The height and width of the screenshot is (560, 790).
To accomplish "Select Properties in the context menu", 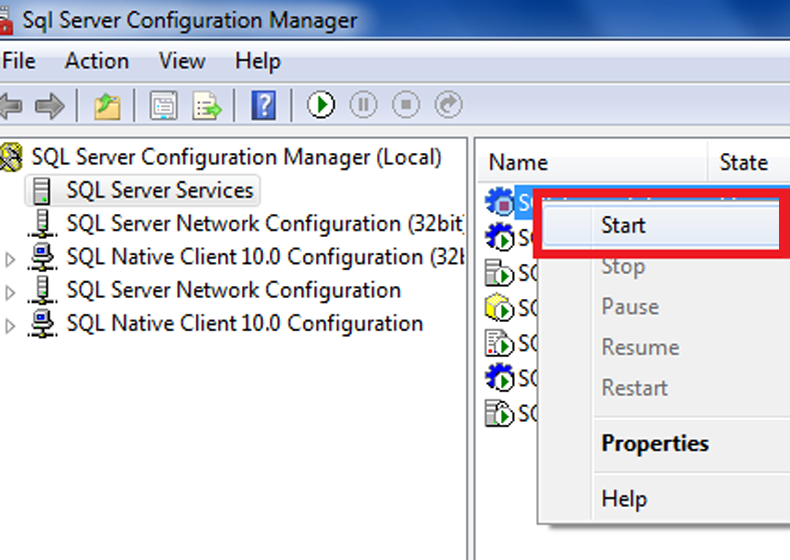I will click(x=655, y=443).
